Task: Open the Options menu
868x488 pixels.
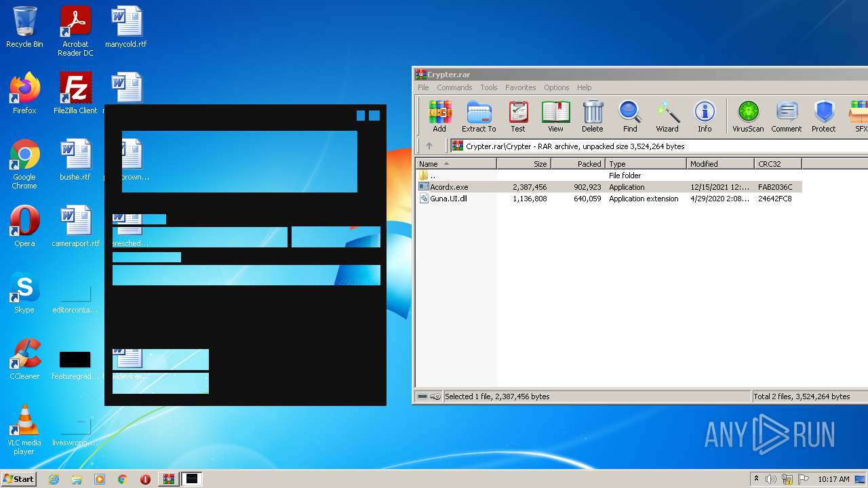Action: pos(557,87)
